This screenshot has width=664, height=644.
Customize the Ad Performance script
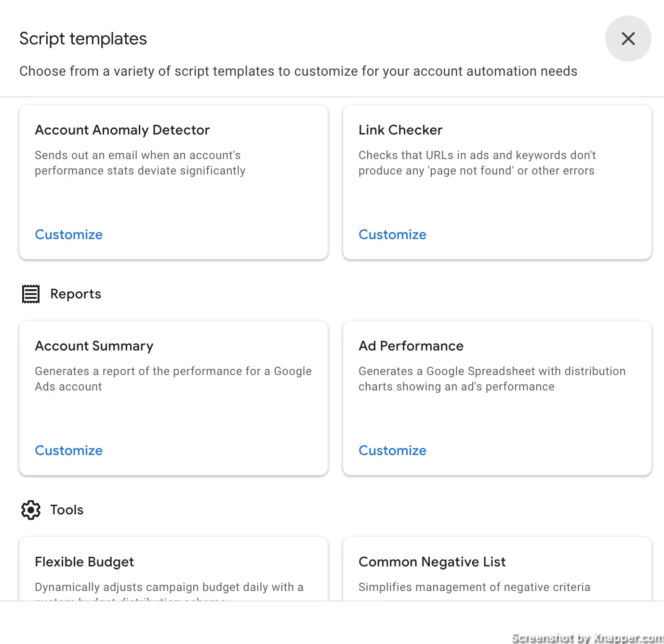[393, 451]
